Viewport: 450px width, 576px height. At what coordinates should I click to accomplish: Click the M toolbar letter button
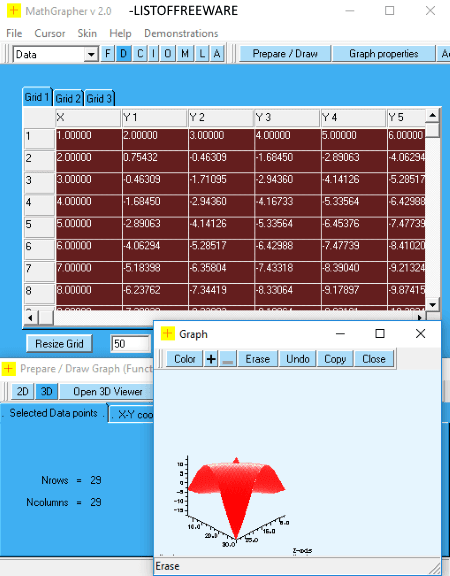click(x=185, y=54)
